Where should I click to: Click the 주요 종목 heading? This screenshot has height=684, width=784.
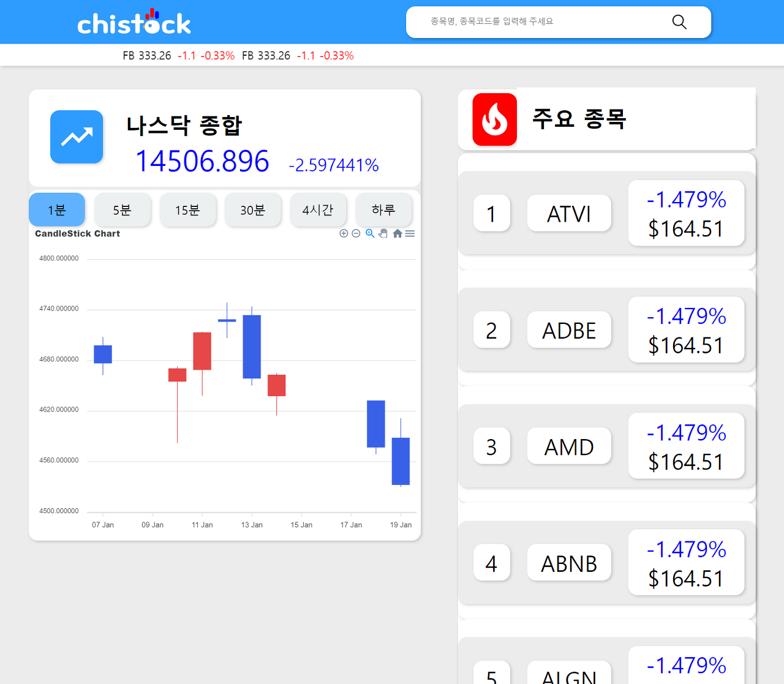tap(579, 118)
